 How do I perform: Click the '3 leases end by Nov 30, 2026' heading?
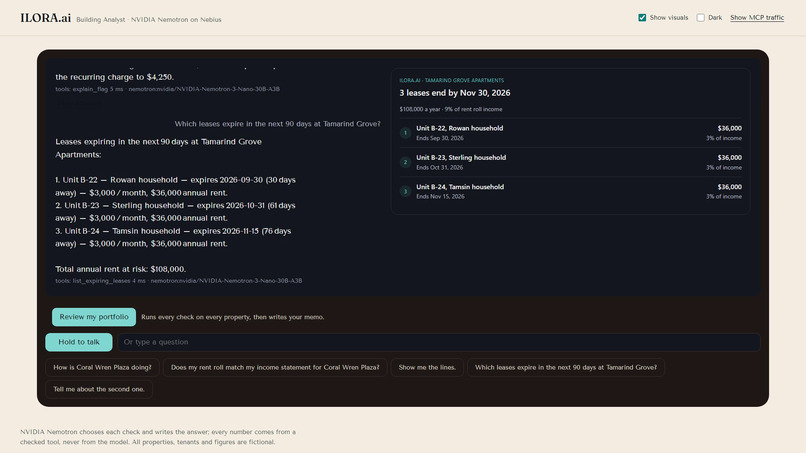(455, 93)
